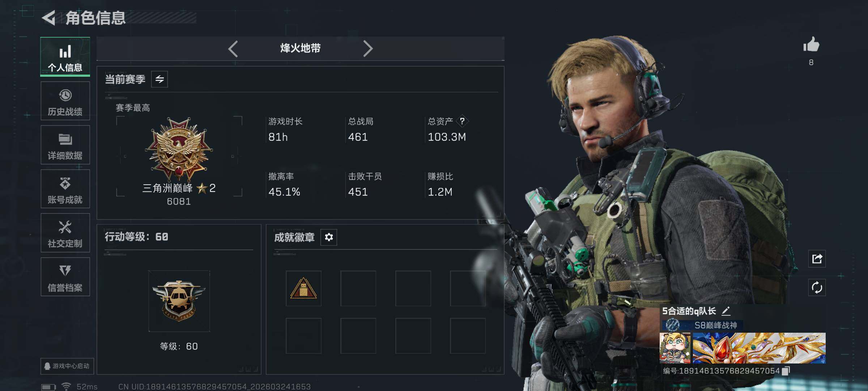
Task: Click the 游戏中心启动 button
Action: (x=67, y=366)
